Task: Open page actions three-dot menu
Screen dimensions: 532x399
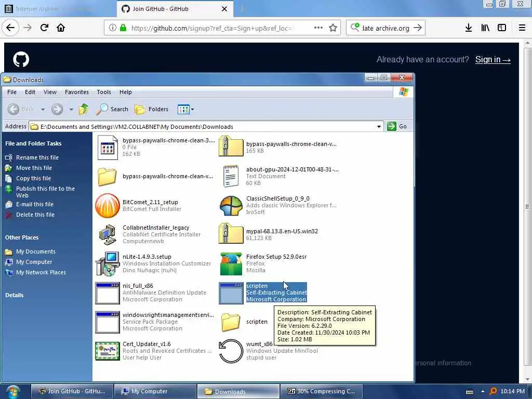Action: [318, 28]
